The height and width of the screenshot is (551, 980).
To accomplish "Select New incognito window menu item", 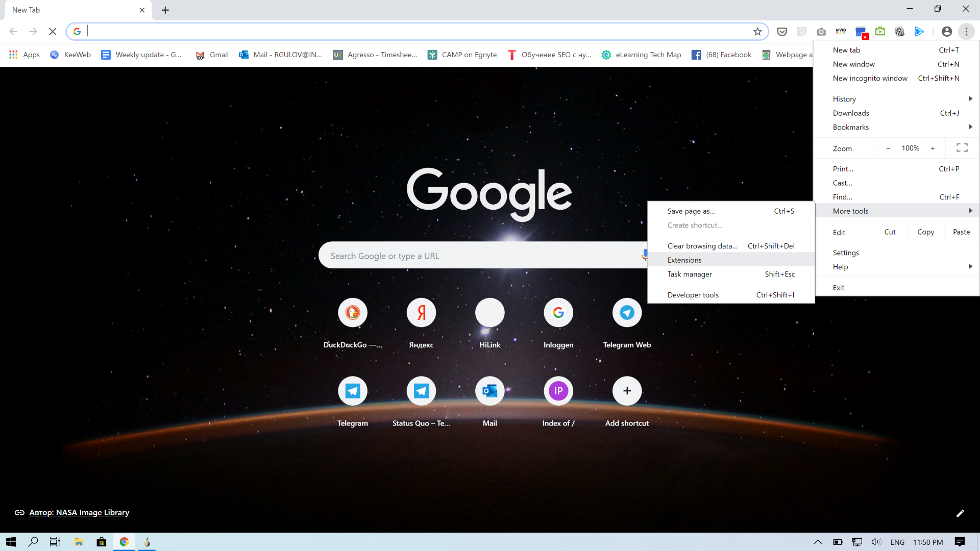I will pyautogui.click(x=897, y=79).
